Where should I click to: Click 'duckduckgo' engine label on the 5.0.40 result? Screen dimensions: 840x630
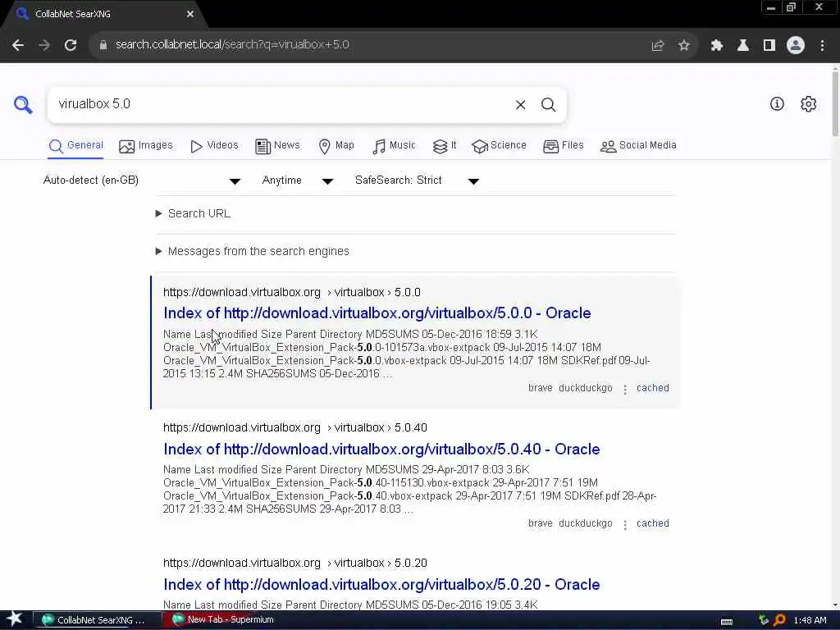[x=585, y=523]
